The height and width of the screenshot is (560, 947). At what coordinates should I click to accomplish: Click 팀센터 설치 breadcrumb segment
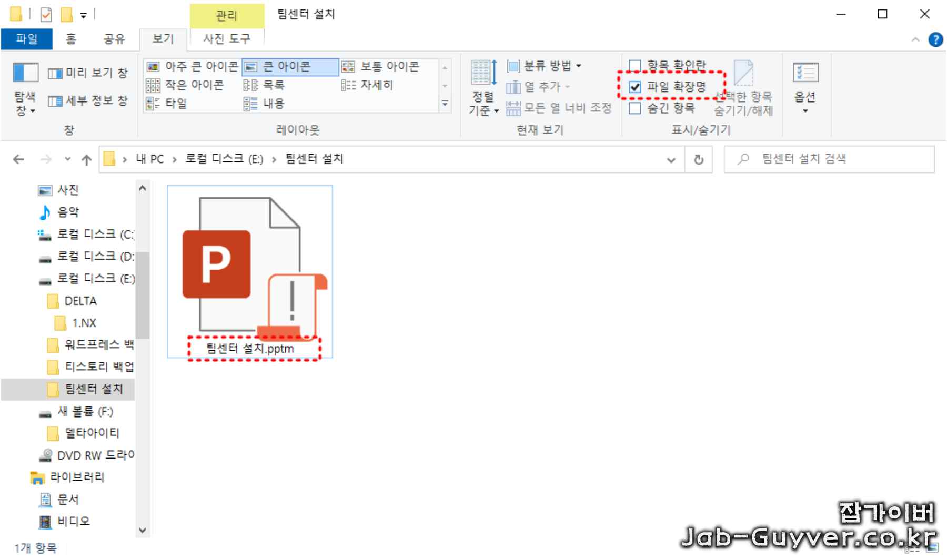pos(314,159)
